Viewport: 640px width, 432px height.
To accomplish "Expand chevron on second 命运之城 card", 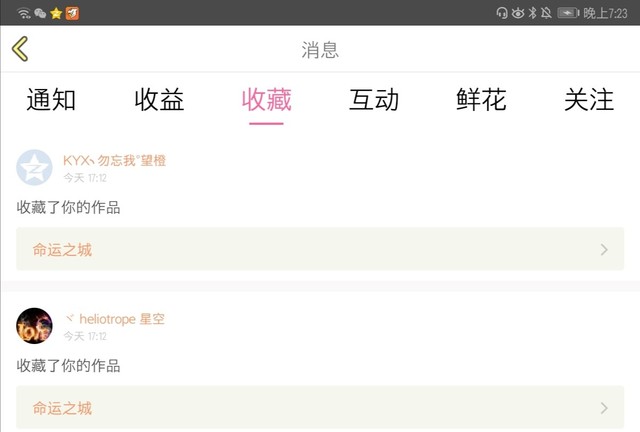I will (x=604, y=408).
